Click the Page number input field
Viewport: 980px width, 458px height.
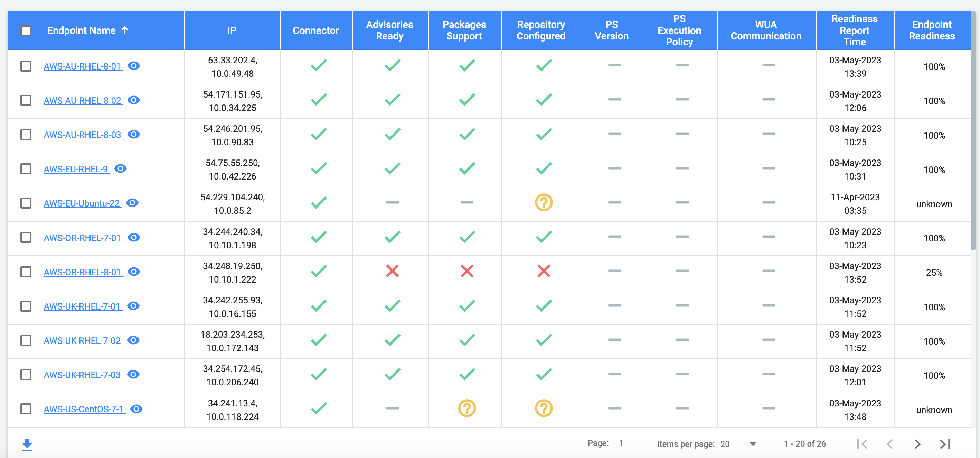pyautogui.click(x=621, y=443)
